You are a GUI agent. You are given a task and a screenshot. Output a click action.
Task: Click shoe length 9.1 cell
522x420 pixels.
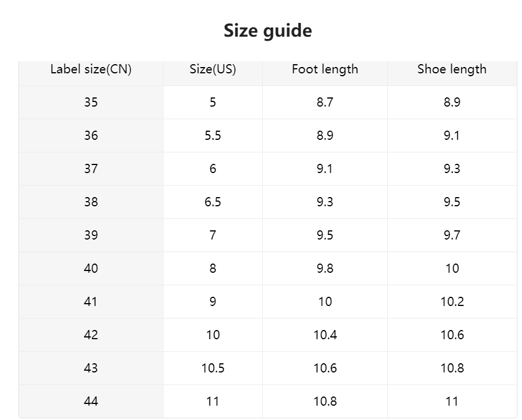[452, 136]
